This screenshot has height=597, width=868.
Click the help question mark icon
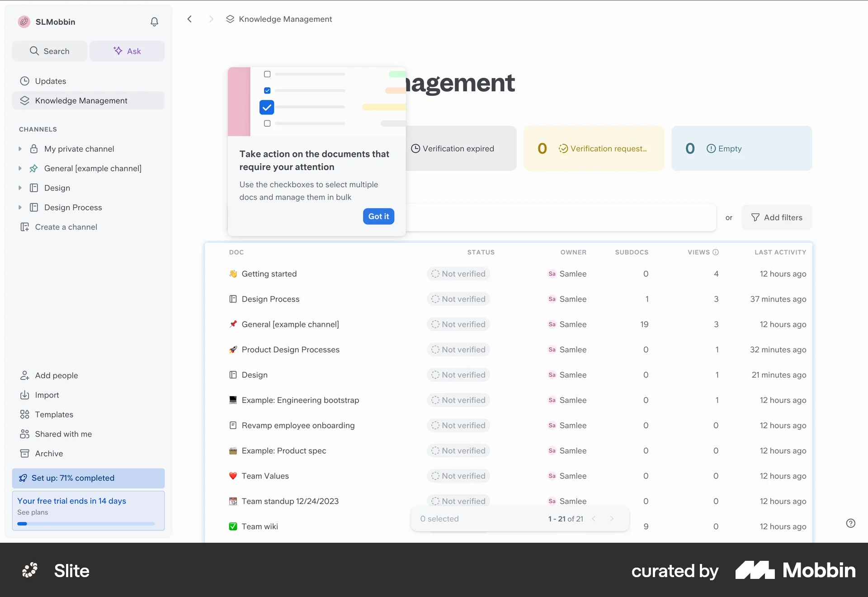coord(850,523)
